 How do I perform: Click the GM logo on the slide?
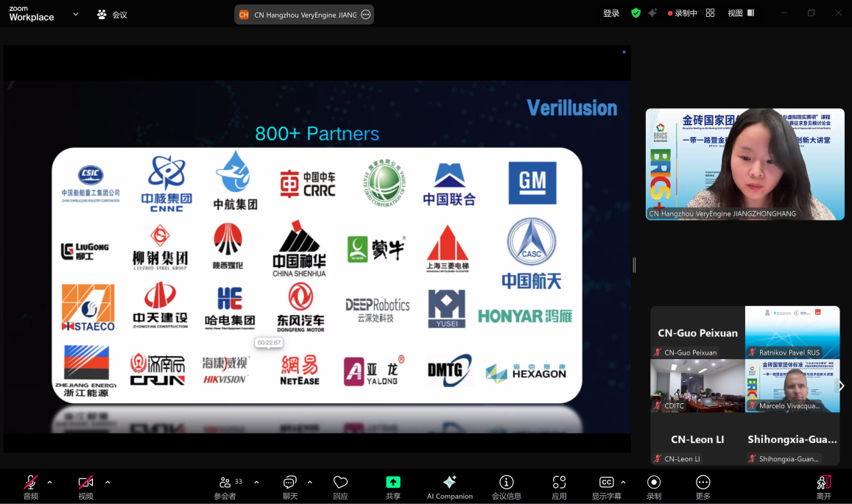click(x=532, y=183)
